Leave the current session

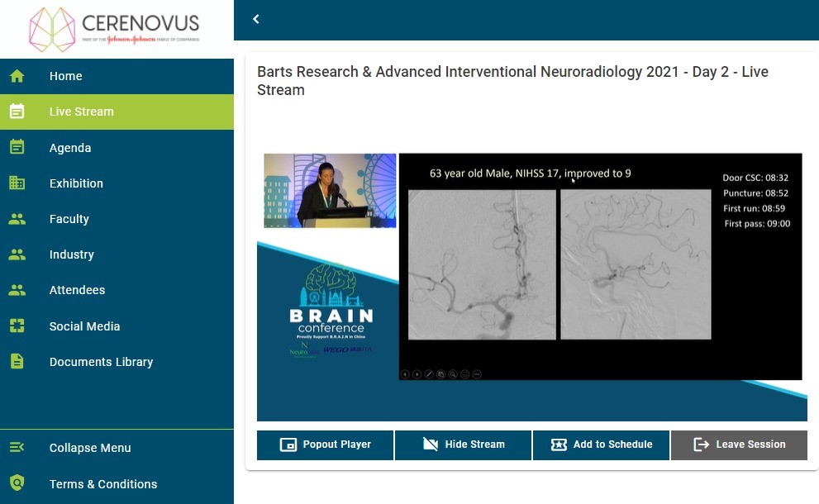click(739, 445)
